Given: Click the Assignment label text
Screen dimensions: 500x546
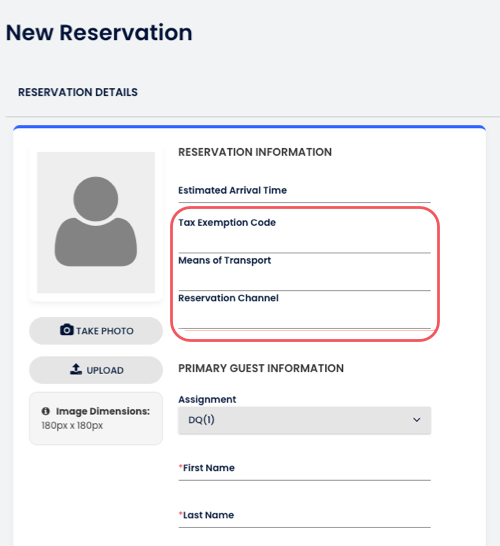Looking at the screenshot, I should click(207, 399).
